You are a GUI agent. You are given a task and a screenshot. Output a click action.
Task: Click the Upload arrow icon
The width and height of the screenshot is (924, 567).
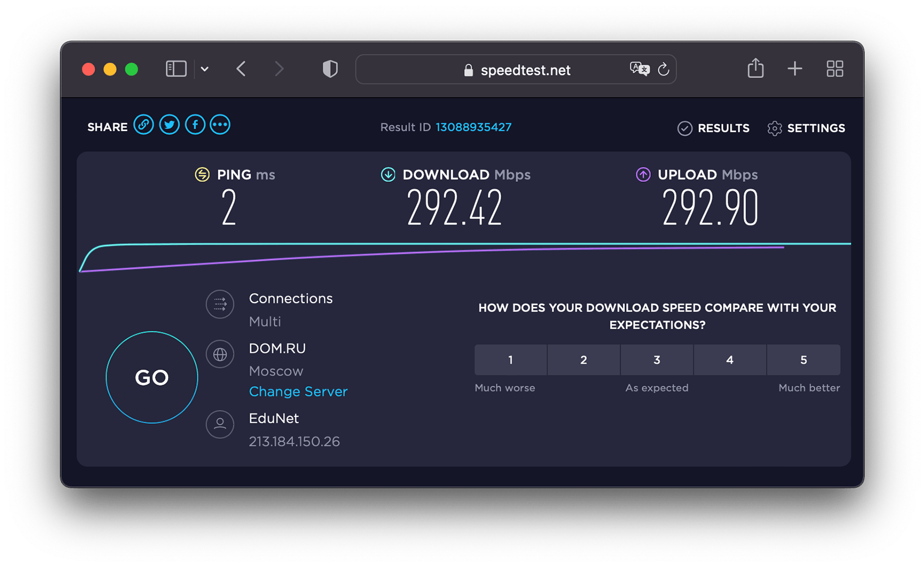(x=643, y=174)
